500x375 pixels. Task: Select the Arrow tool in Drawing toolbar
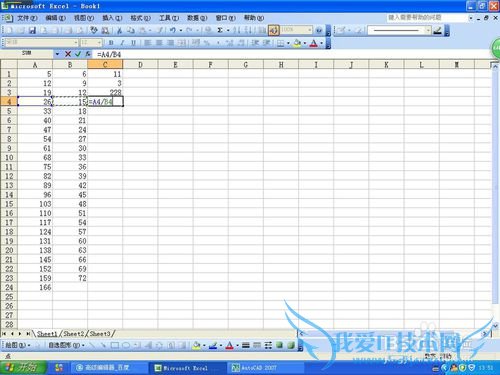click(103, 345)
